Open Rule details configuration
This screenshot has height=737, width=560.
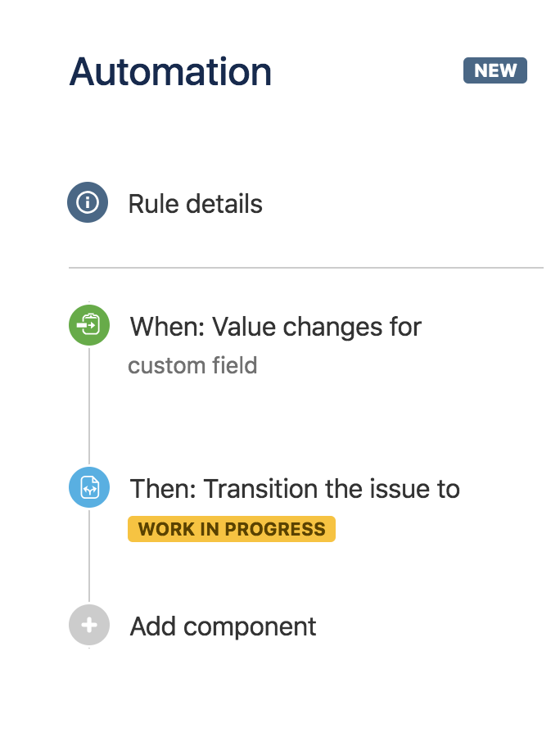pos(195,203)
